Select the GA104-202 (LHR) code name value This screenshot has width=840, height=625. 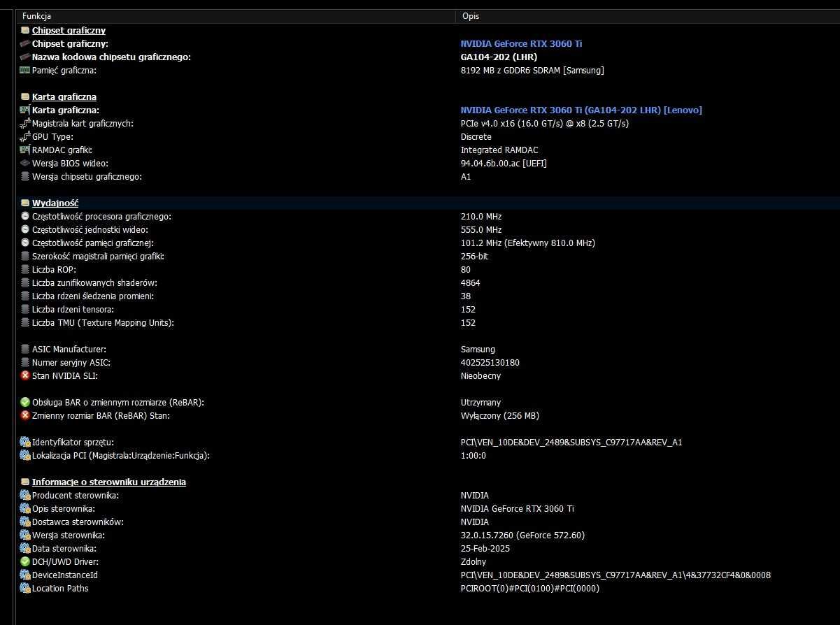coord(498,57)
